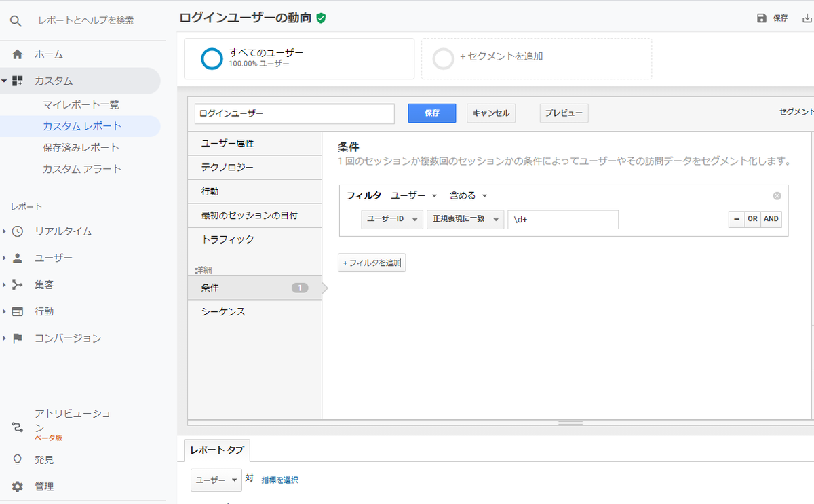This screenshot has width=814, height=504.
Task: Open Home via the home icon
Action: coord(16,54)
